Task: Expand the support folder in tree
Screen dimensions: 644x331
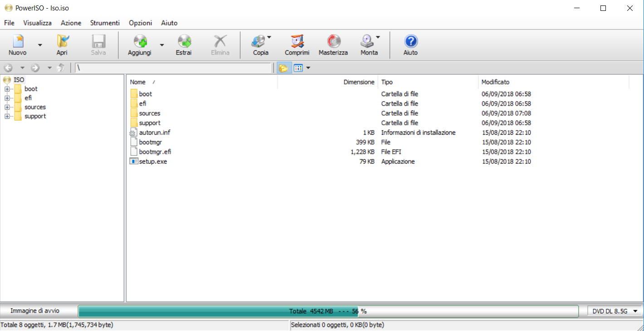Action: coord(7,117)
